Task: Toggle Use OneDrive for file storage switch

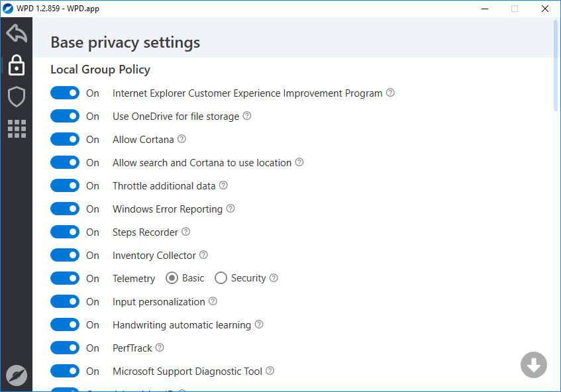Action: tap(65, 117)
